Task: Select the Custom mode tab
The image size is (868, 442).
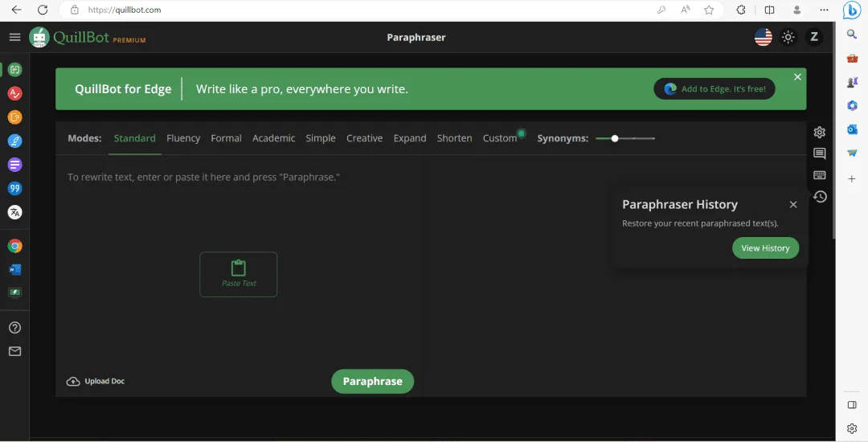Action: (x=500, y=138)
